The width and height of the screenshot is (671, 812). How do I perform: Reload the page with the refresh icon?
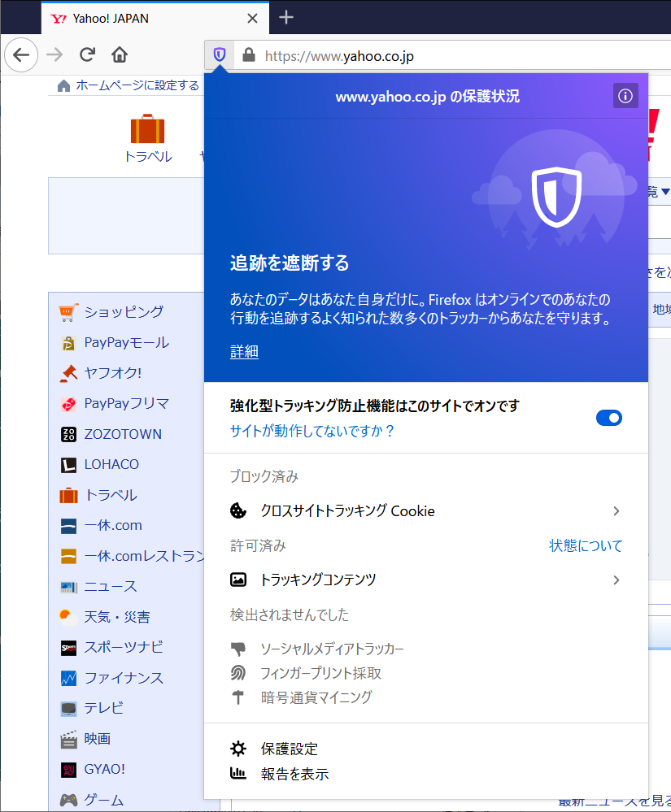(x=87, y=54)
